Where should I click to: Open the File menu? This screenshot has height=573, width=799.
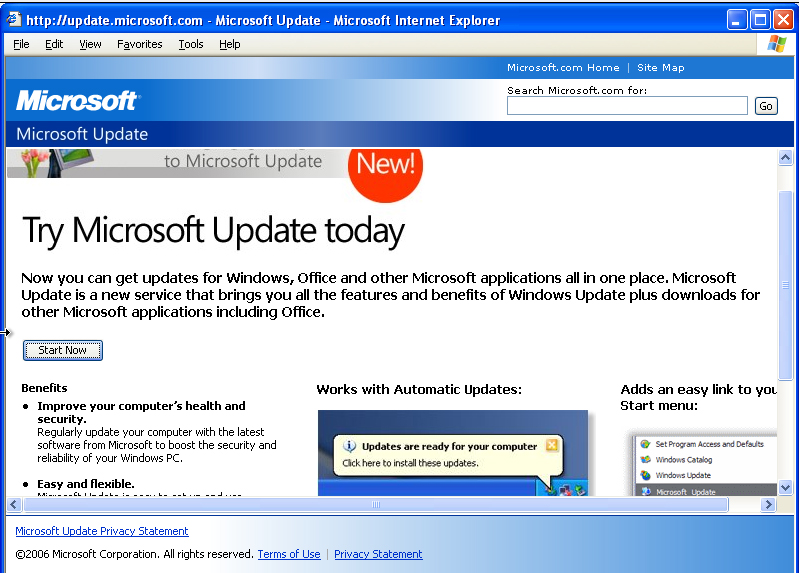tap(21, 44)
